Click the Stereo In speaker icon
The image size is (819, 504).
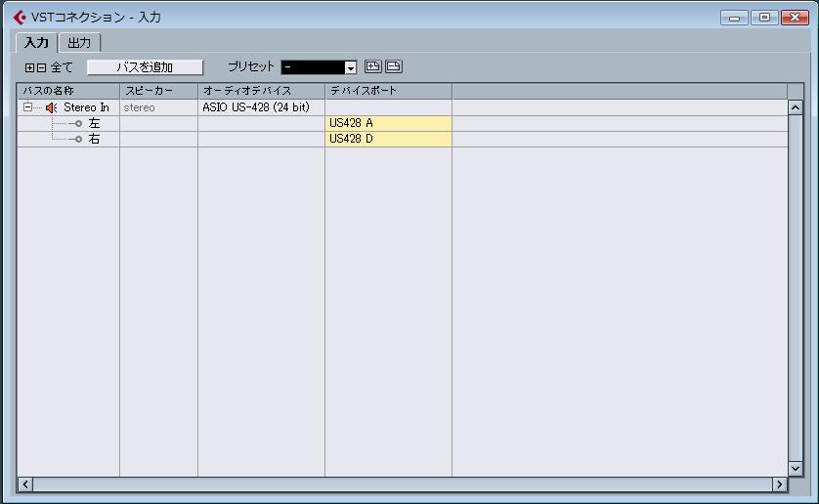point(51,107)
